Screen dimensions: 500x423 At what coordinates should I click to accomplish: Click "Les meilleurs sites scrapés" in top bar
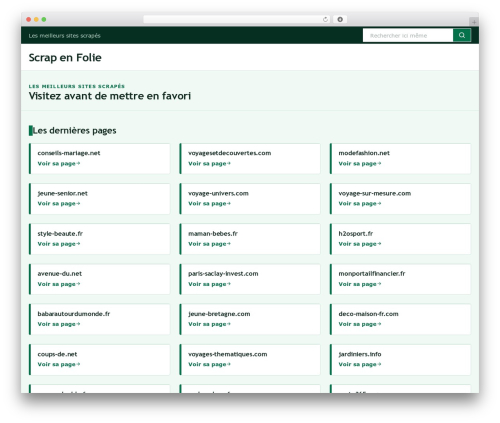tap(64, 35)
